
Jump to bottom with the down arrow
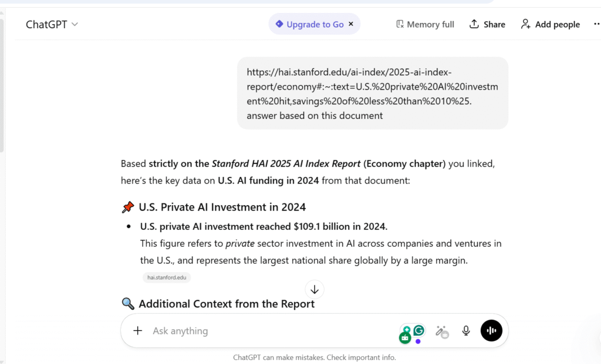click(315, 290)
